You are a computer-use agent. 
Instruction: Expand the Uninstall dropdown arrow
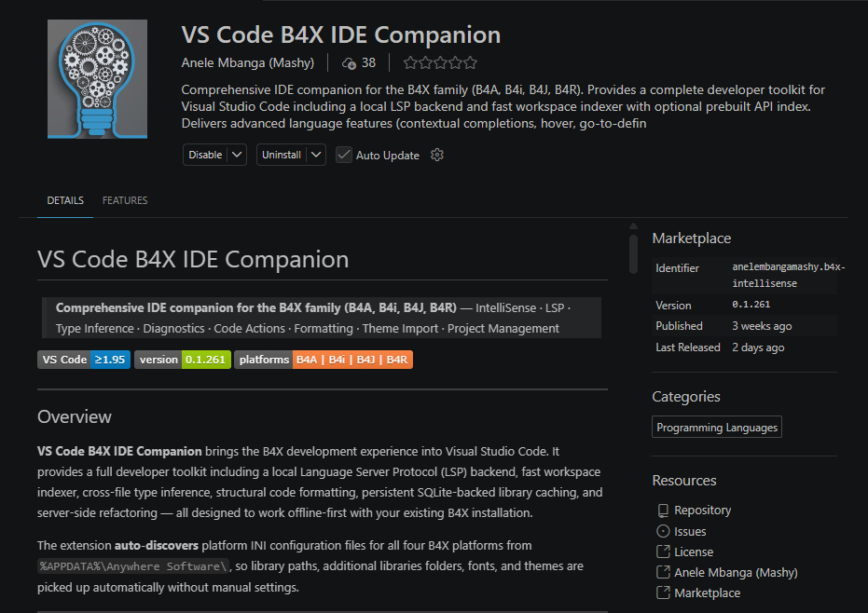pos(316,155)
